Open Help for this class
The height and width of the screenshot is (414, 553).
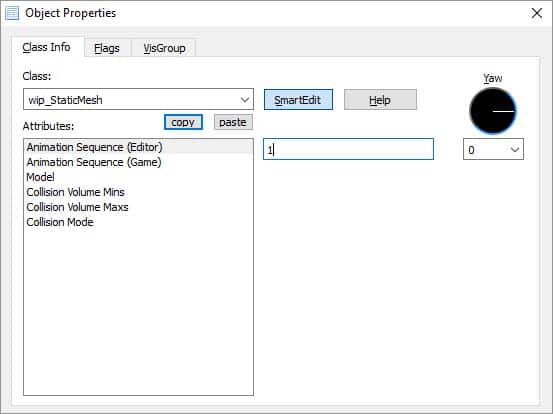380,100
